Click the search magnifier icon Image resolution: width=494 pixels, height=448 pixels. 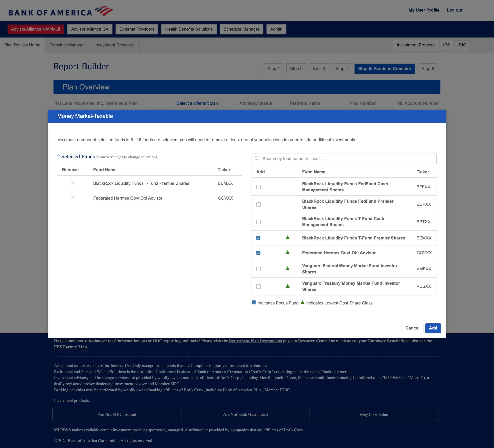pos(257,158)
